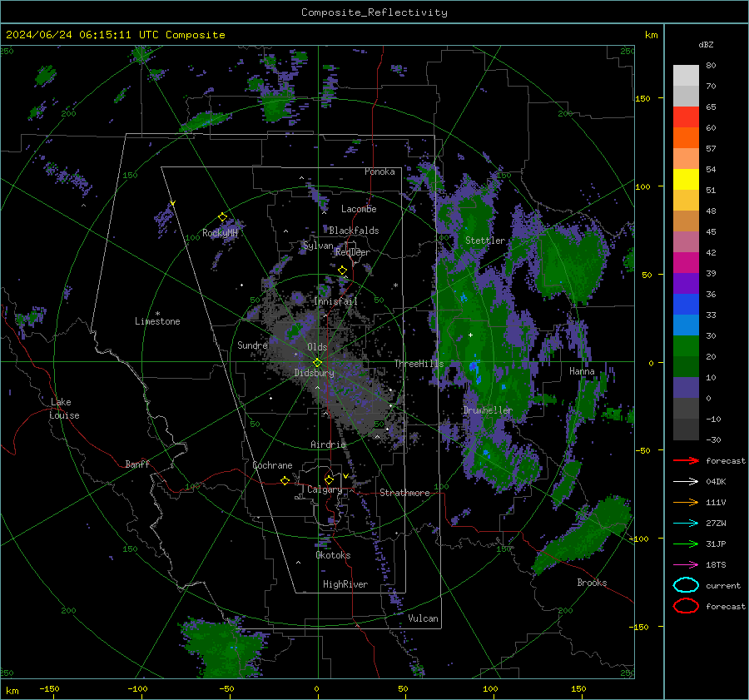Click the Banff town label
The width and height of the screenshot is (749, 700).
point(137,464)
